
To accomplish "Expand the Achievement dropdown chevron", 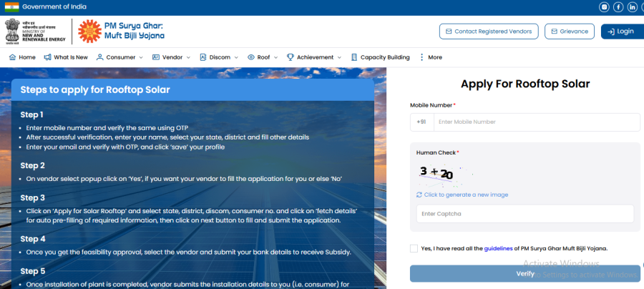I will (339, 57).
